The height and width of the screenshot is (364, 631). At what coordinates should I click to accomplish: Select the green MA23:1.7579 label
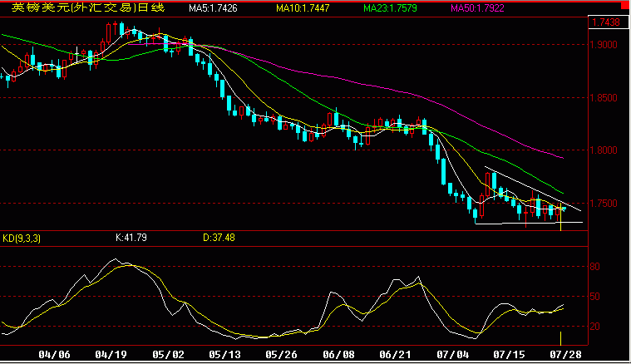click(390, 8)
